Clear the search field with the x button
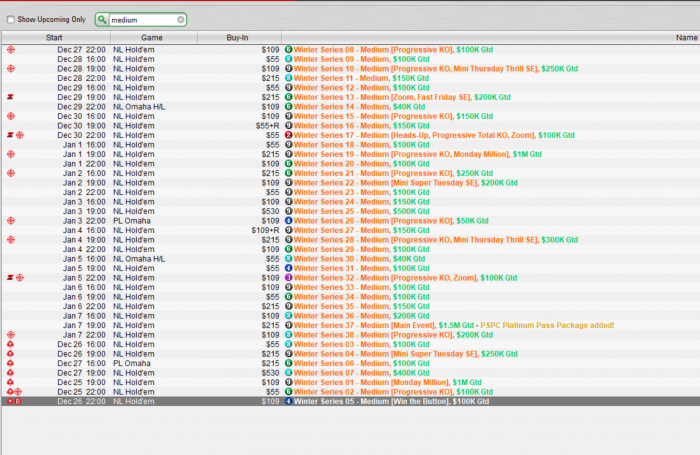Viewport: 700px width, 455px height. tap(180, 20)
